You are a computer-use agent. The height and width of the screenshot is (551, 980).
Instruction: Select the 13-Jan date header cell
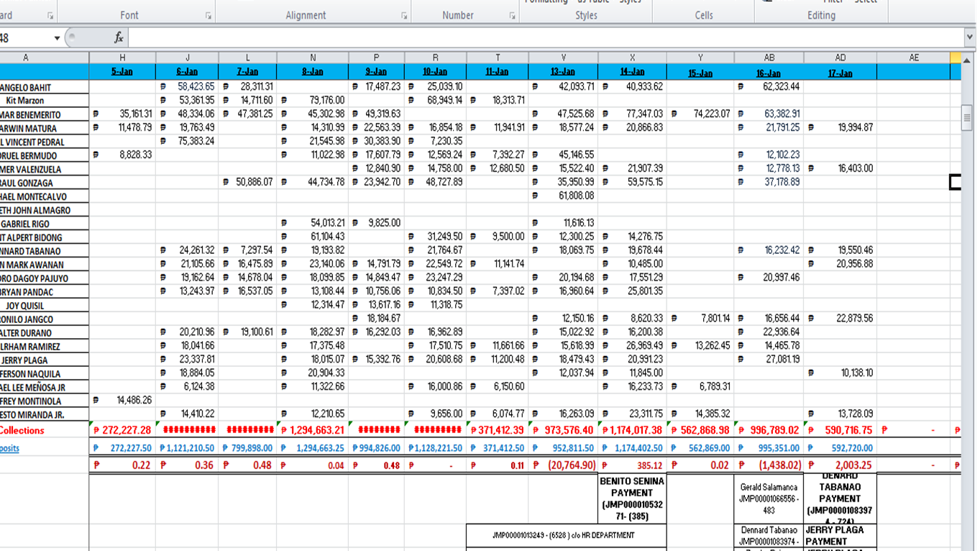coord(563,72)
